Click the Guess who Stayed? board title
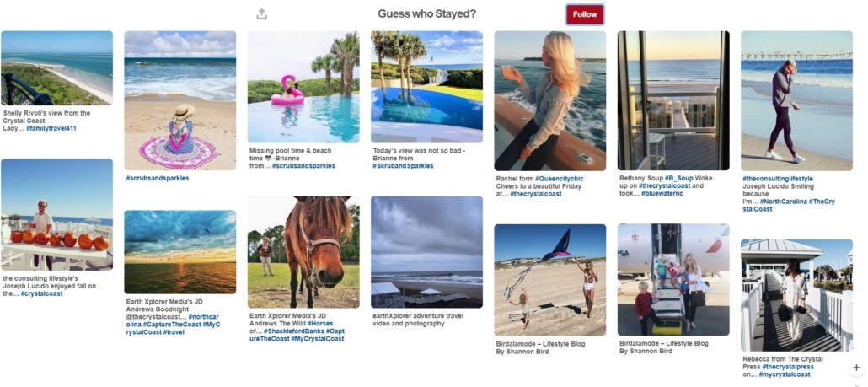Viewport: 868px width, 387px height. pyautogui.click(x=426, y=13)
